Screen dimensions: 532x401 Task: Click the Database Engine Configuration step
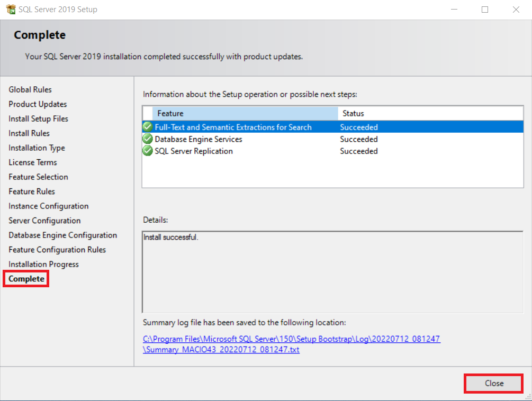tap(63, 235)
